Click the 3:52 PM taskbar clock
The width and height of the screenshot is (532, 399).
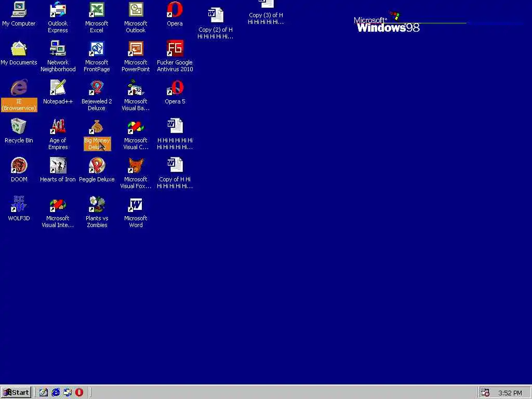[x=510, y=393]
